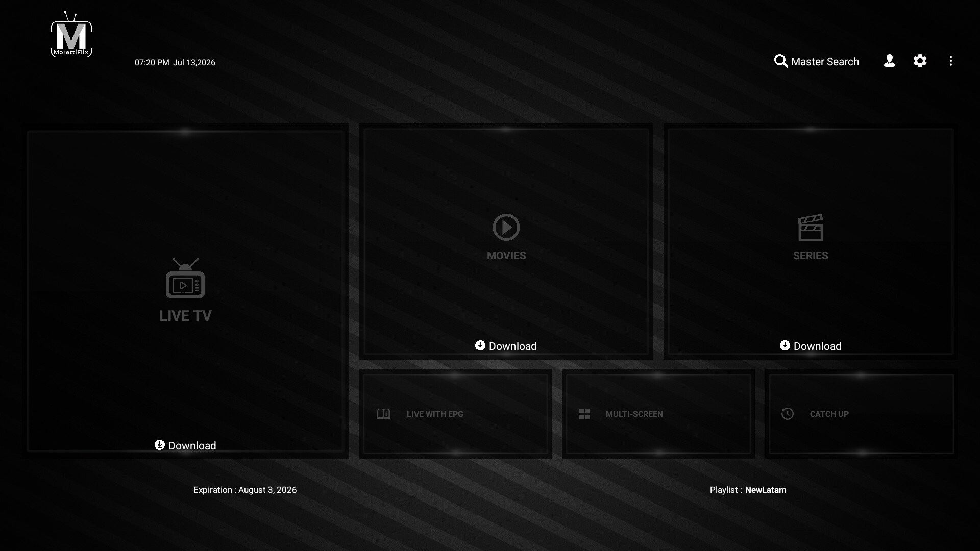Click the Series clapperboard icon
980x551 pixels.
coord(811,228)
